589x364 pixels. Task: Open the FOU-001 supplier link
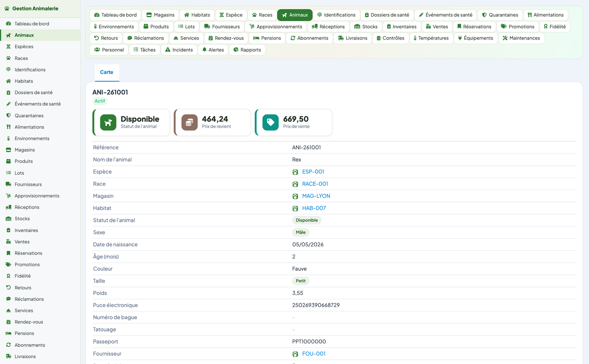coord(314,354)
